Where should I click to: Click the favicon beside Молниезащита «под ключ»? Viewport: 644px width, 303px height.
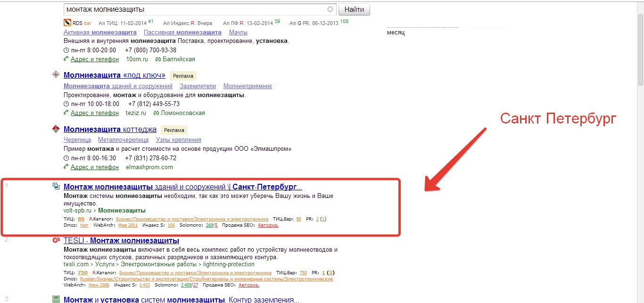56,74
